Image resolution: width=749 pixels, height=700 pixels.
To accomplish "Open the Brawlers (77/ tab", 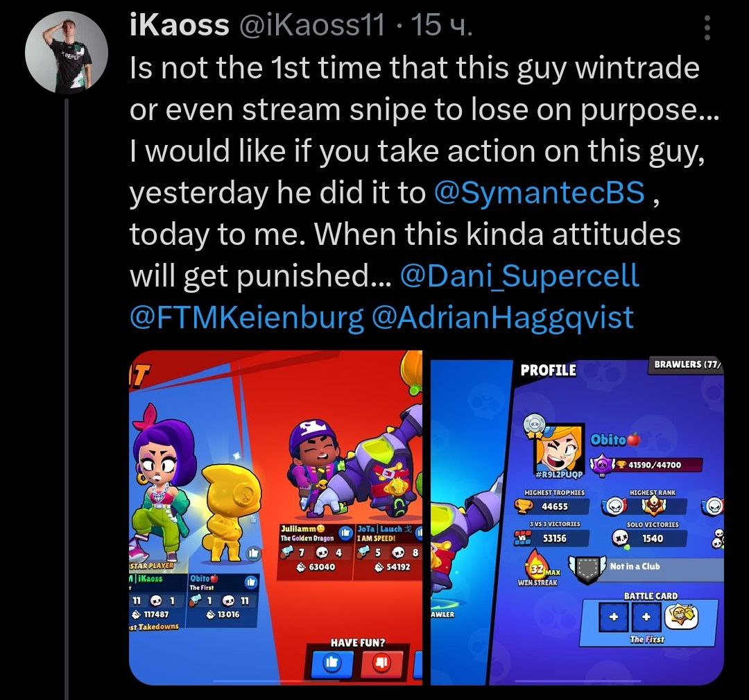I will 687,364.
